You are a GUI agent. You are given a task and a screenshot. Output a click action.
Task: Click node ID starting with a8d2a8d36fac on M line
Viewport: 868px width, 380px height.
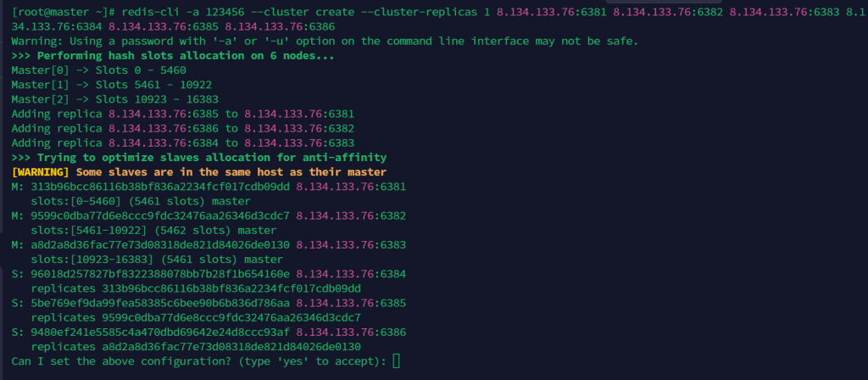click(x=160, y=245)
